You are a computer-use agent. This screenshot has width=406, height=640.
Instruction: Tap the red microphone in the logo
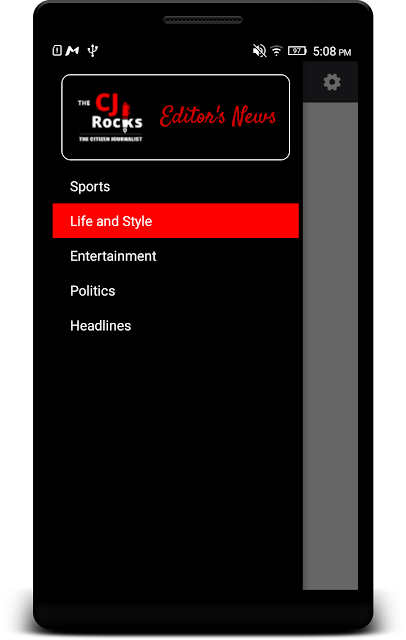125,116
